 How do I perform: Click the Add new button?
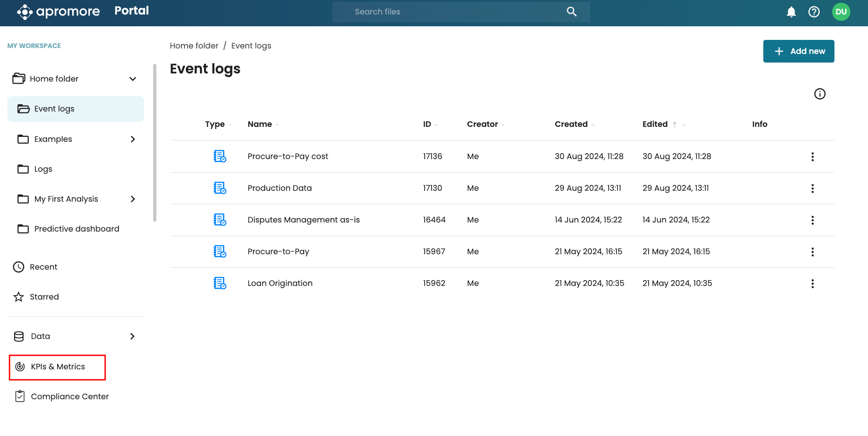[798, 51]
